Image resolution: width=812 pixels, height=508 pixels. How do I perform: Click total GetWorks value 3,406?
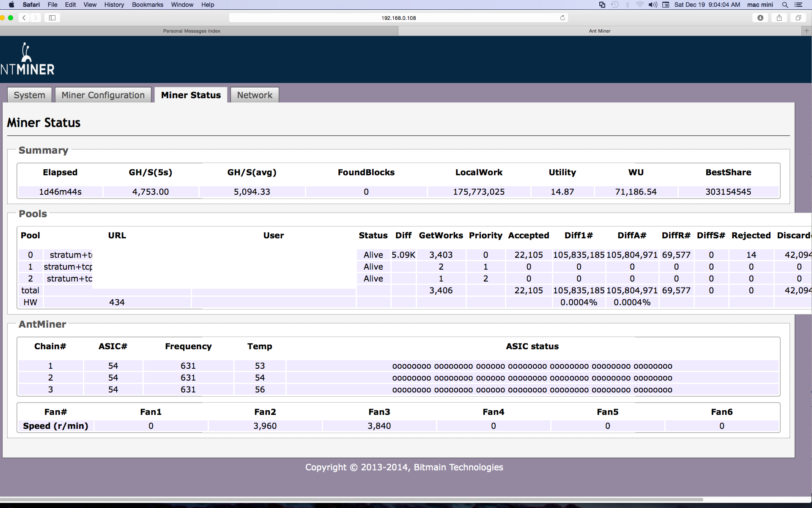coord(441,290)
